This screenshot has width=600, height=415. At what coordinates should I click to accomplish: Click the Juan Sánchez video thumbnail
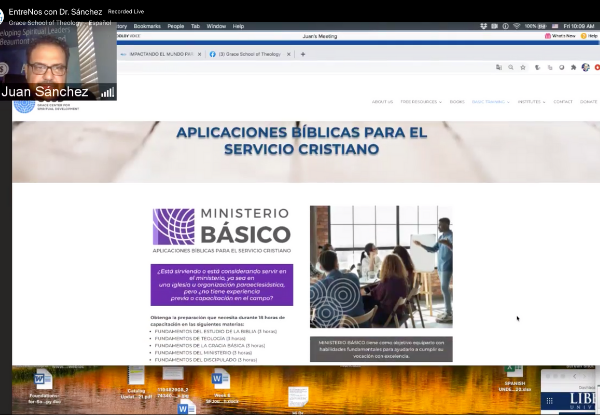click(x=58, y=61)
